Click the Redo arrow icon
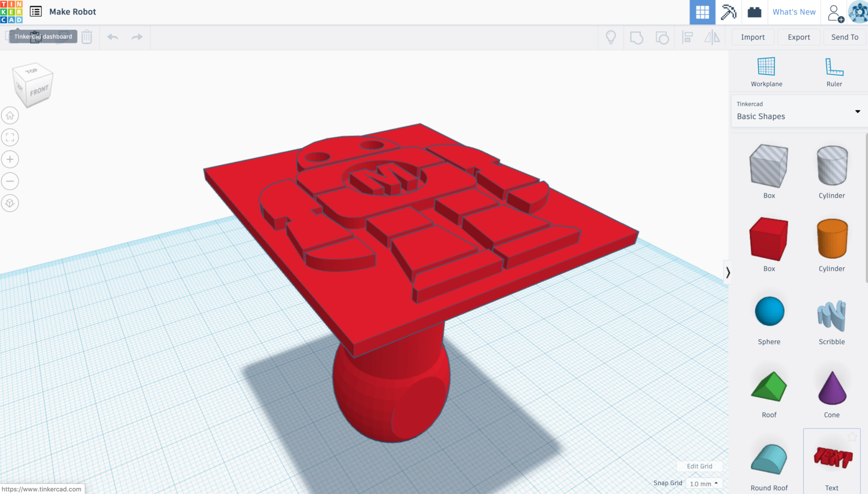The width and height of the screenshot is (868, 494). pyautogui.click(x=136, y=37)
